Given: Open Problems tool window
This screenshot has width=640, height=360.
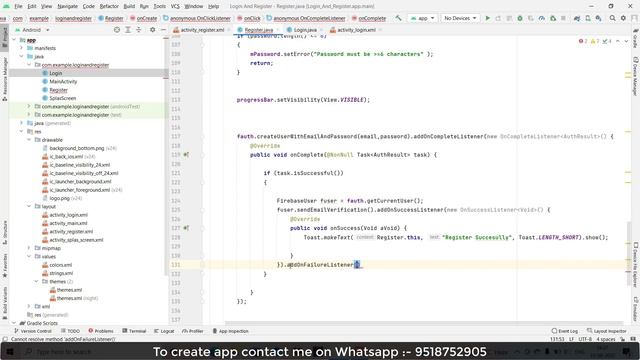Looking at the screenshot, I should click(101, 331).
